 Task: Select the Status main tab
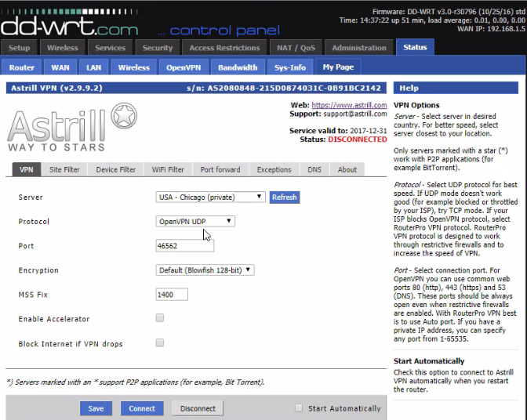point(415,47)
